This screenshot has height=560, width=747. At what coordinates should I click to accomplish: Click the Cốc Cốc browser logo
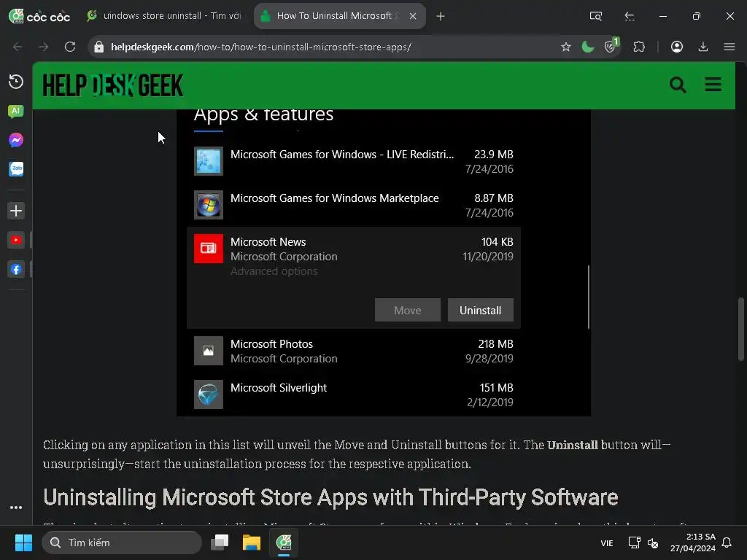39,16
